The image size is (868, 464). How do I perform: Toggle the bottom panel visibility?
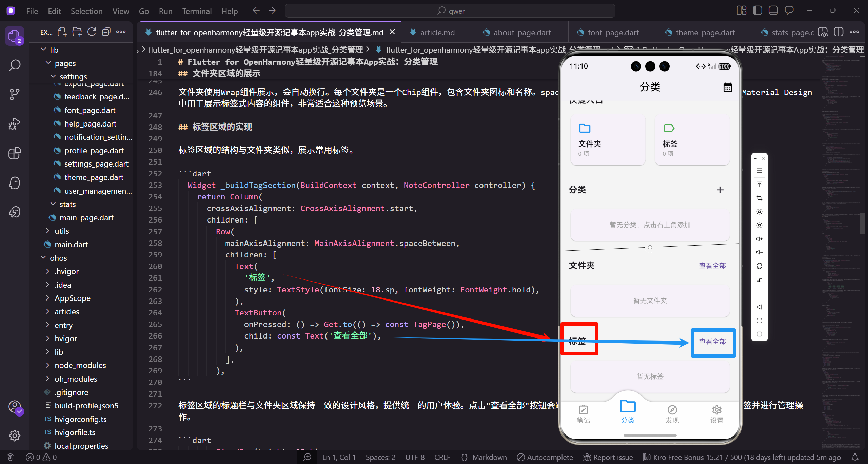[773, 10]
